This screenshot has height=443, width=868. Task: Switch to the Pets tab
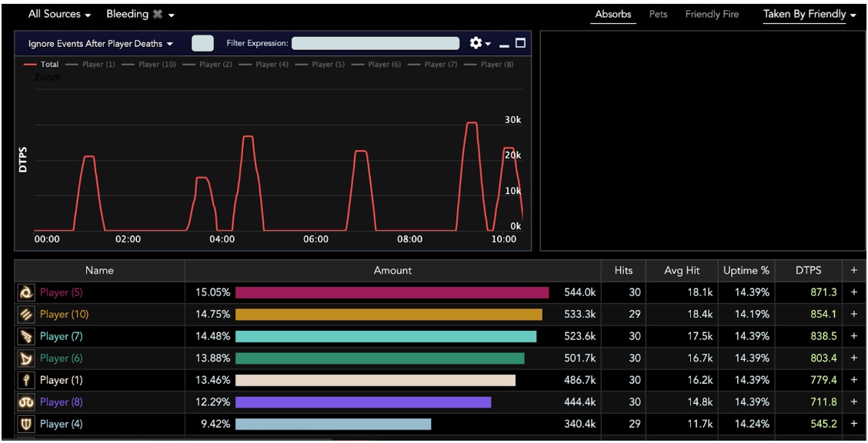tap(658, 15)
